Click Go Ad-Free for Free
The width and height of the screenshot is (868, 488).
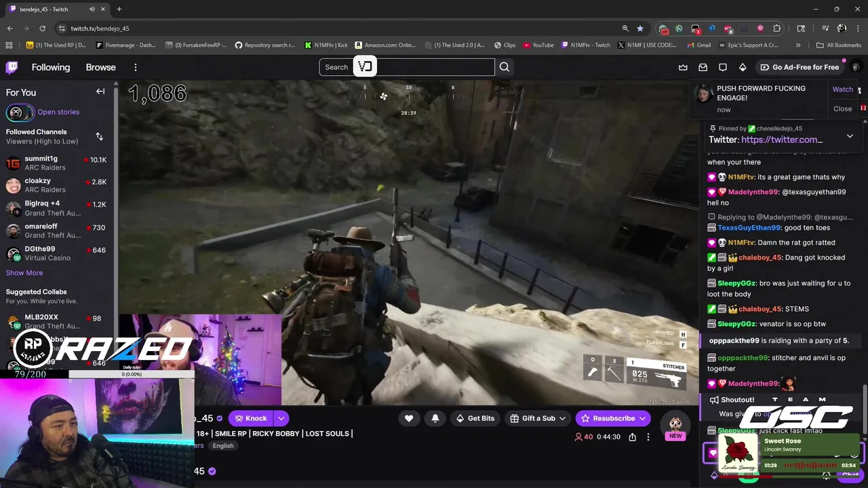(800, 67)
